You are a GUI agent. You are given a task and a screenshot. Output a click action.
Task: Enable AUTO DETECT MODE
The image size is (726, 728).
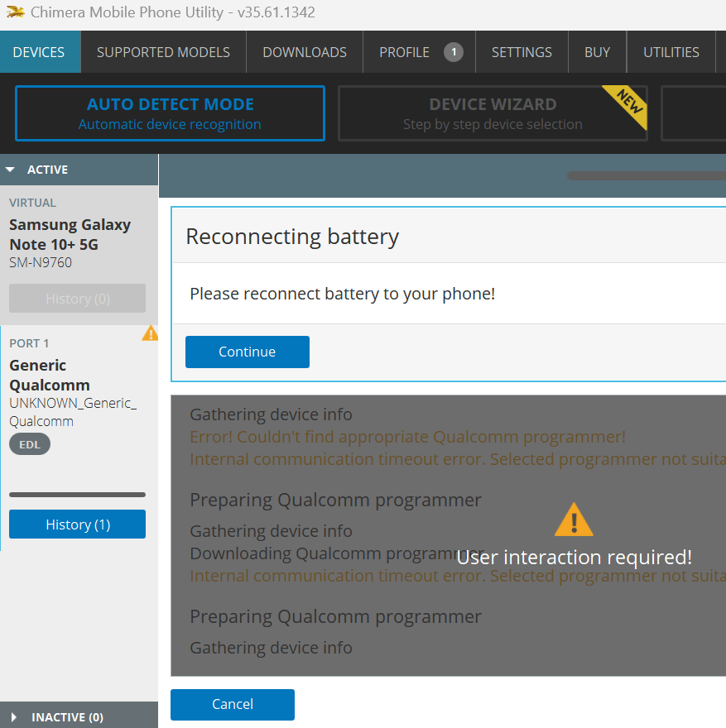click(170, 113)
